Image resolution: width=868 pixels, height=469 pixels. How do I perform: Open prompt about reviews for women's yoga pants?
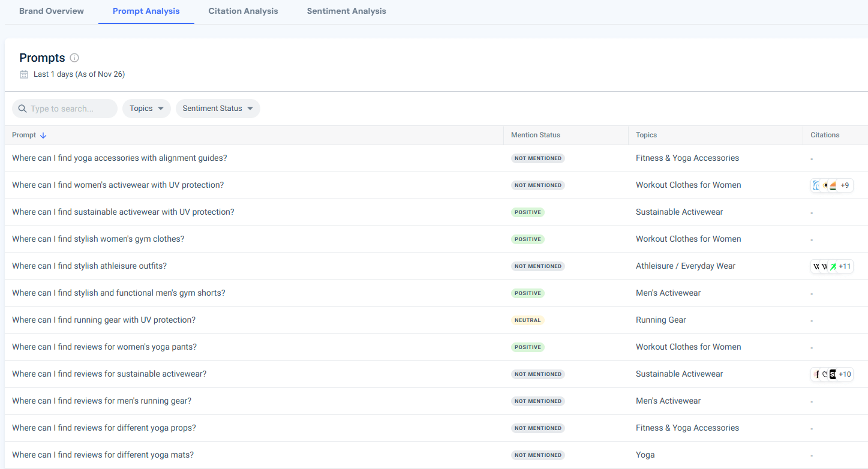coord(104,347)
